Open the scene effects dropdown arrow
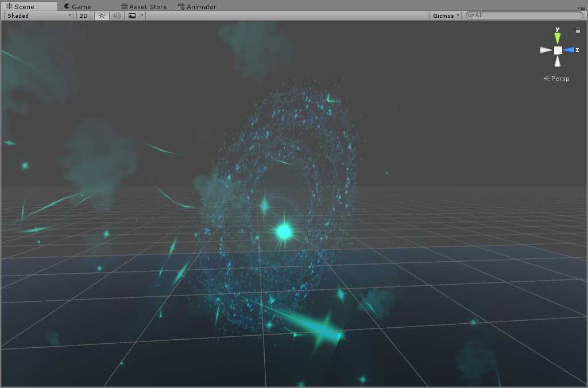Image resolution: width=588 pixels, height=388 pixels. pyautogui.click(x=142, y=15)
